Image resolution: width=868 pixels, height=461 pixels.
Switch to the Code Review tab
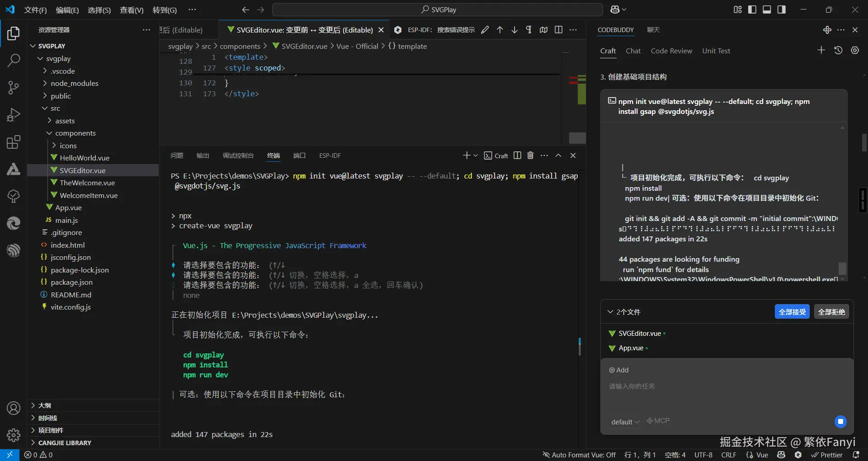(671, 51)
